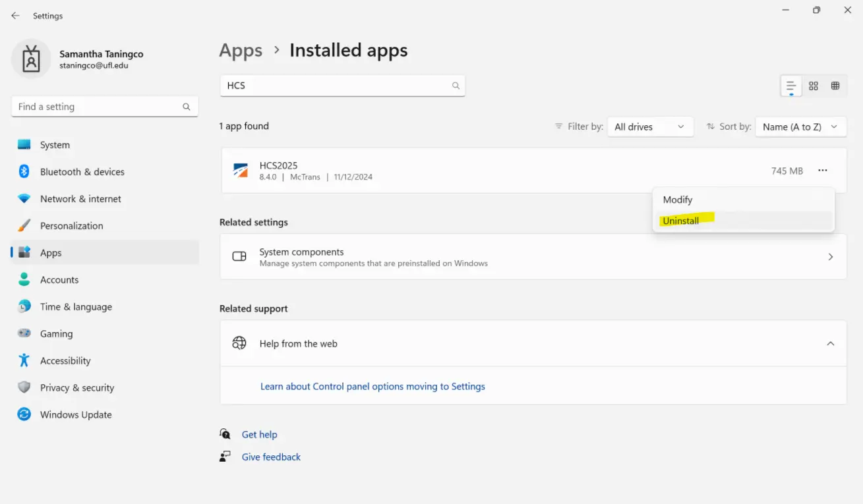This screenshot has width=863, height=504.
Task: Open Bluetooth & devices settings
Action: tap(82, 172)
